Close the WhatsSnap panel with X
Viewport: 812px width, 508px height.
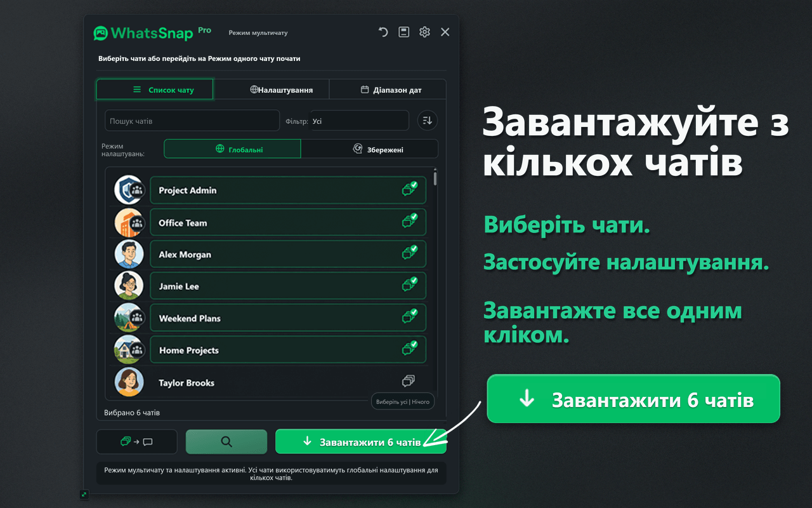click(x=445, y=32)
